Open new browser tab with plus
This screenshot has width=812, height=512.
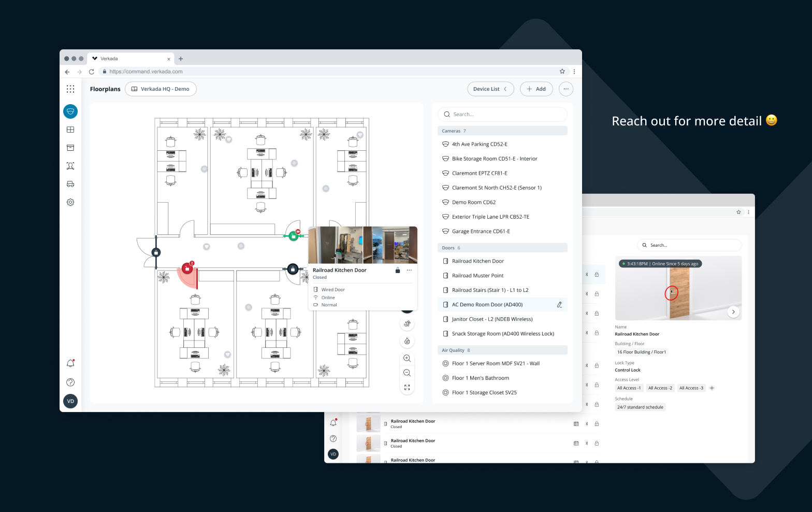pyautogui.click(x=181, y=59)
